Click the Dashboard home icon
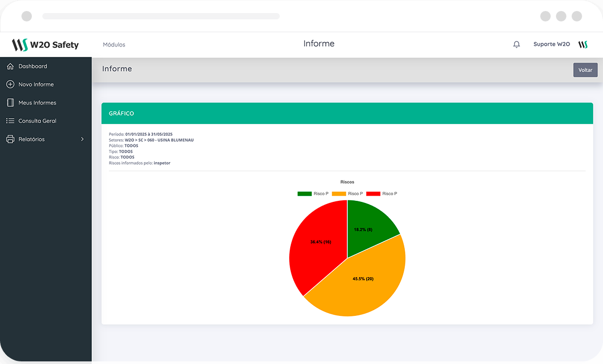The image size is (603, 364). click(x=10, y=66)
